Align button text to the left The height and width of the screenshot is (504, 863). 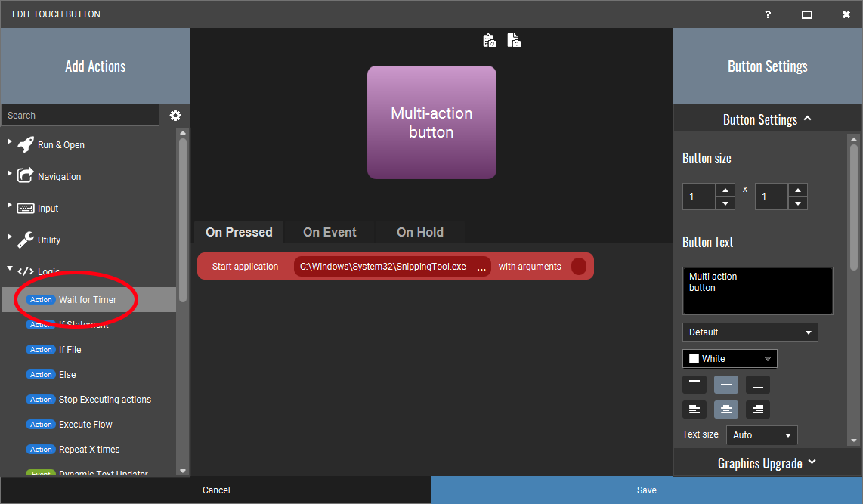point(694,410)
